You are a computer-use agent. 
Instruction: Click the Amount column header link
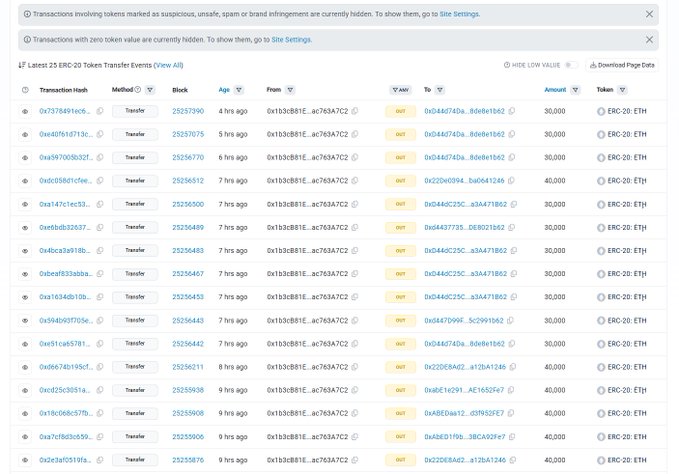pos(555,90)
